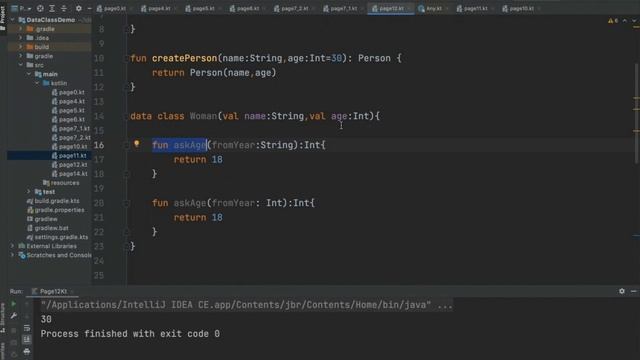Expand the .gradle folder
Image resolution: width=640 pixels, height=360 pixels.
pyautogui.click(x=20, y=29)
